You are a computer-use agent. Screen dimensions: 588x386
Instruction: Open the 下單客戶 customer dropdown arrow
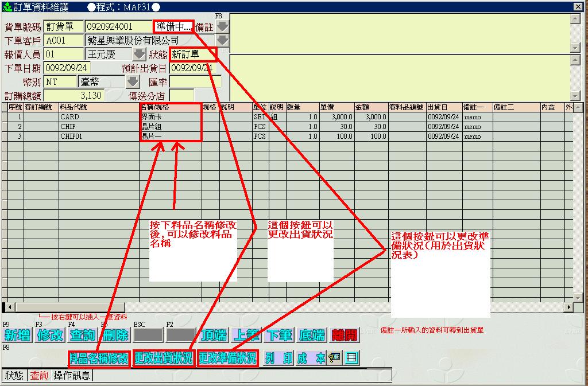222,40
